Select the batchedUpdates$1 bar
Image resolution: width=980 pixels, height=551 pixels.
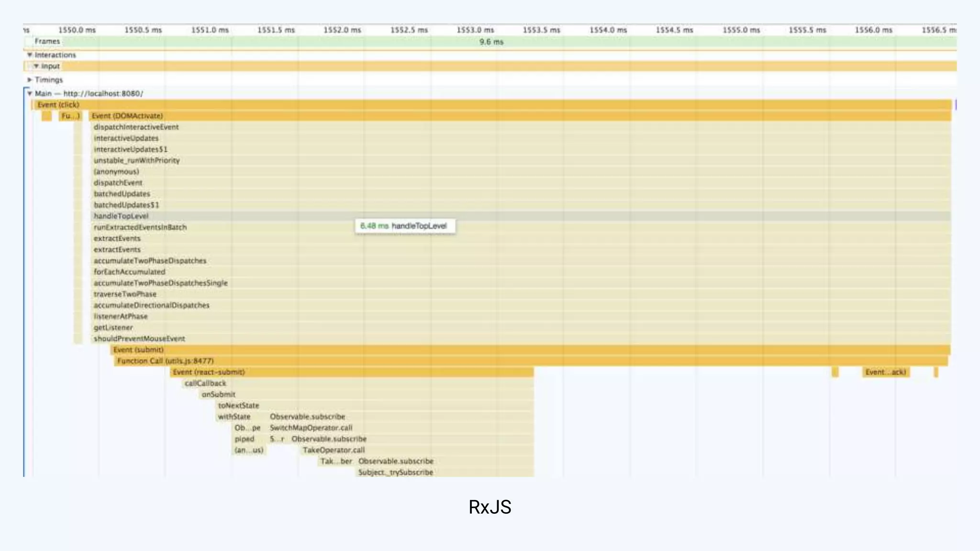[521, 205]
